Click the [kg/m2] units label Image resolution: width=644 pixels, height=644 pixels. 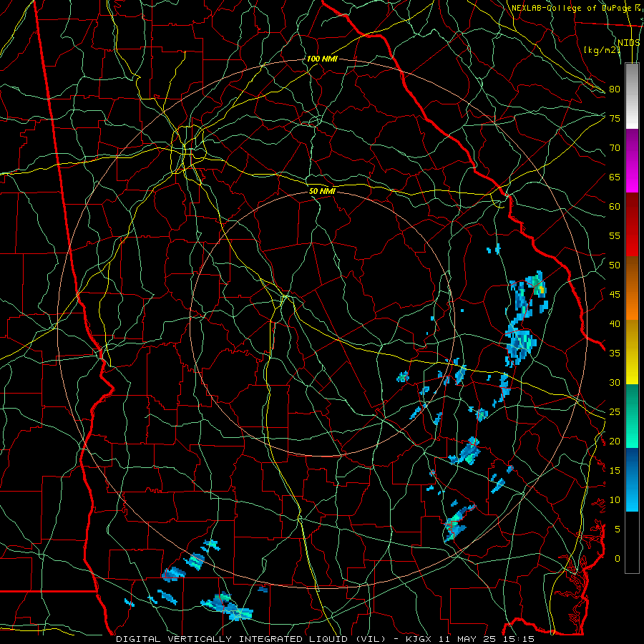(x=602, y=50)
